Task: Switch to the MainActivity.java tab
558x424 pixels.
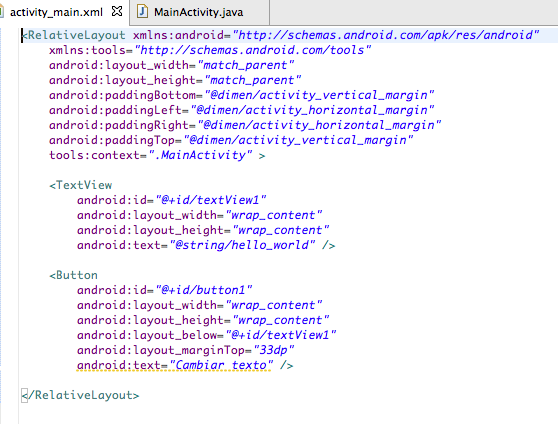Action: click(x=199, y=12)
